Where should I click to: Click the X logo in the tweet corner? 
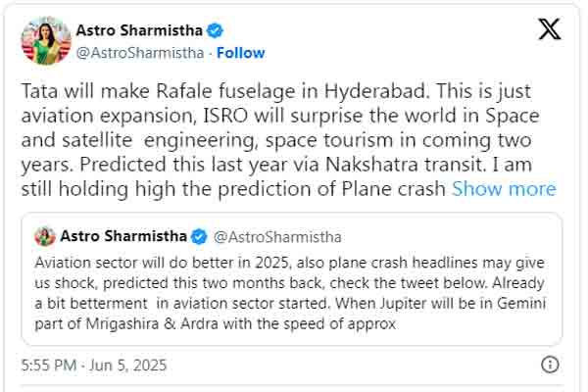click(550, 28)
